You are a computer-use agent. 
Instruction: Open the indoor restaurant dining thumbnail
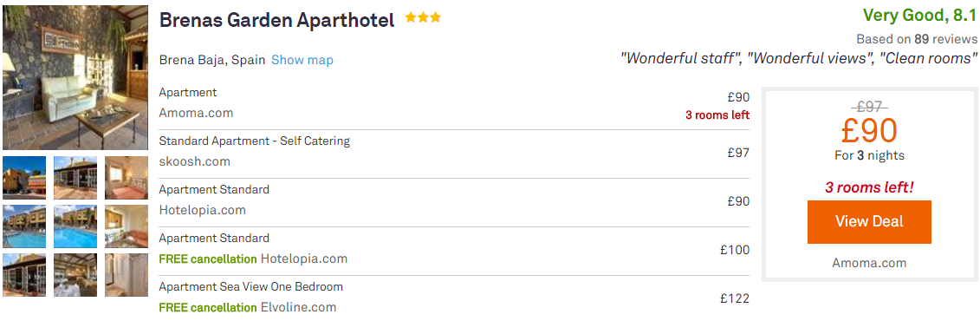[75, 275]
